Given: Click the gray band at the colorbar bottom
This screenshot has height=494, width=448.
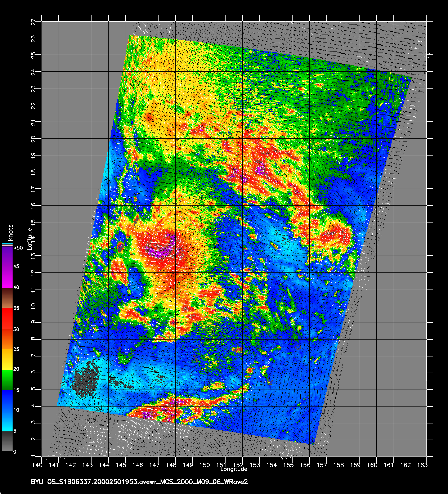Looking at the screenshot, I should (x=7, y=441).
